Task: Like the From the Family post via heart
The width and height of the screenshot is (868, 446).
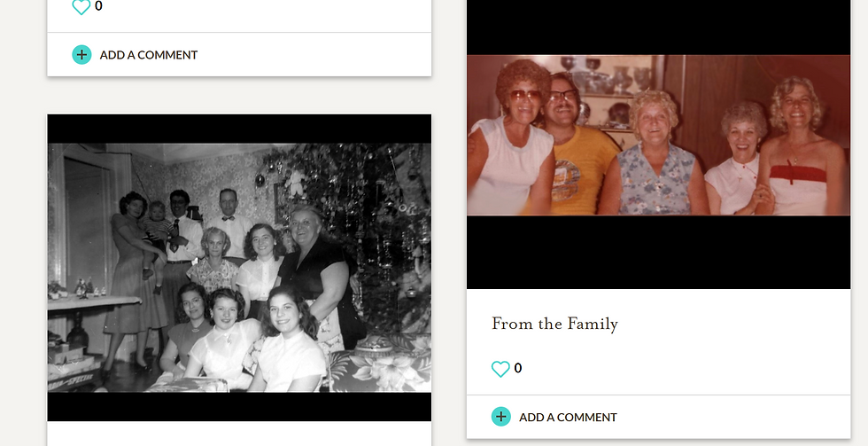Action: click(500, 369)
